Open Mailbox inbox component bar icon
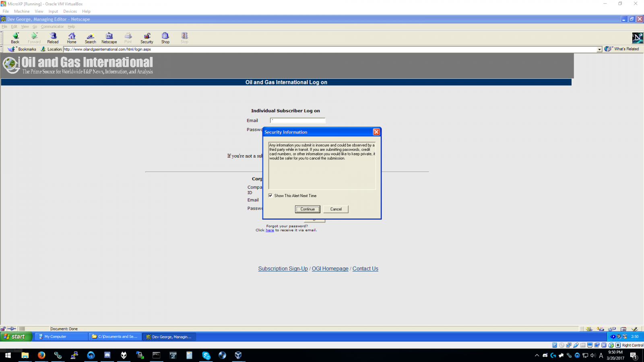 601,329
